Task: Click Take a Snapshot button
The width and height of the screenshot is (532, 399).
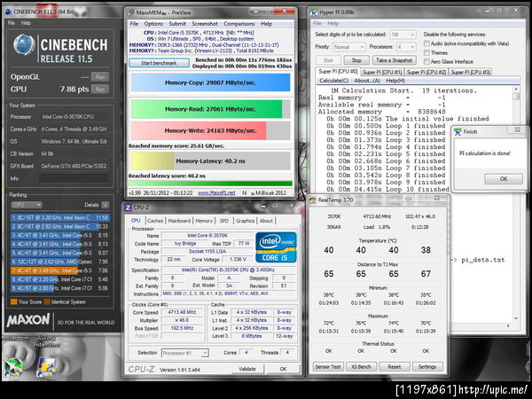Action: point(395,60)
